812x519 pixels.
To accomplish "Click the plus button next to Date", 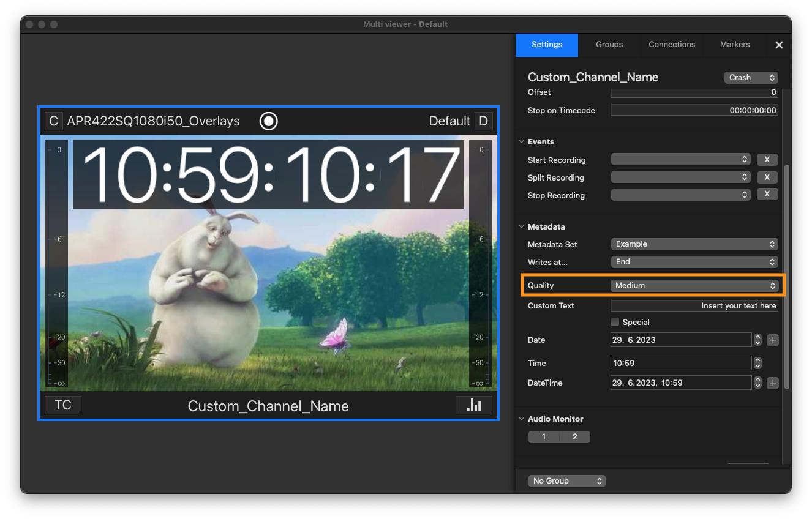I will [x=773, y=340].
